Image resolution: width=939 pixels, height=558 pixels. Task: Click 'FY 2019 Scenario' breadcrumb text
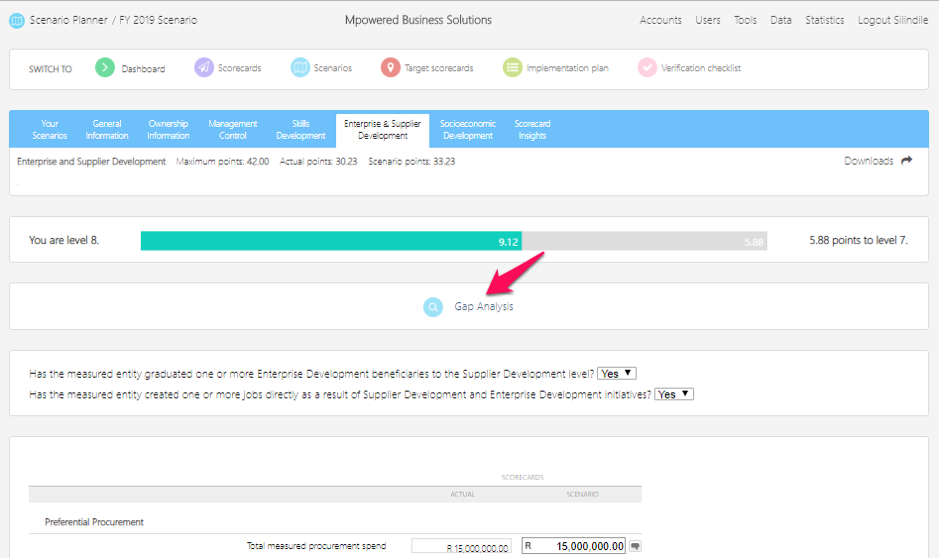[x=158, y=20]
